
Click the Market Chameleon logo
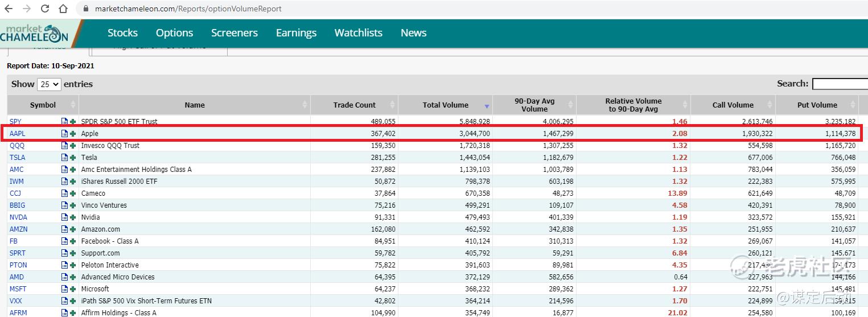pos(34,34)
